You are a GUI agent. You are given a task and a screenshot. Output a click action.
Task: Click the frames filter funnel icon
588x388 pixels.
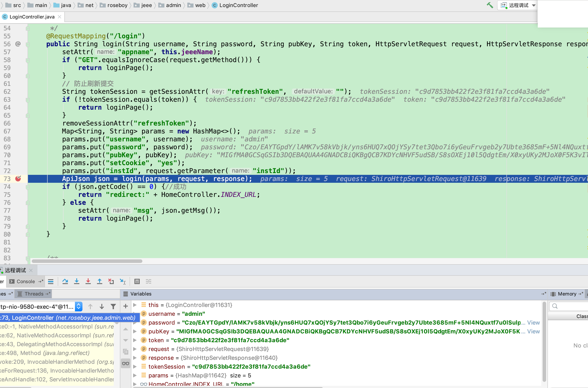coord(113,307)
